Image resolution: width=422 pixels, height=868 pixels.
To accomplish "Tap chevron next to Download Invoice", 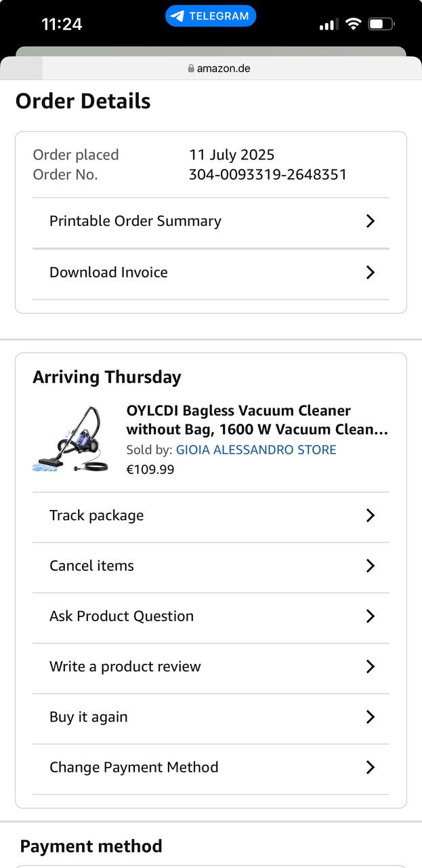I will point(370,273).
